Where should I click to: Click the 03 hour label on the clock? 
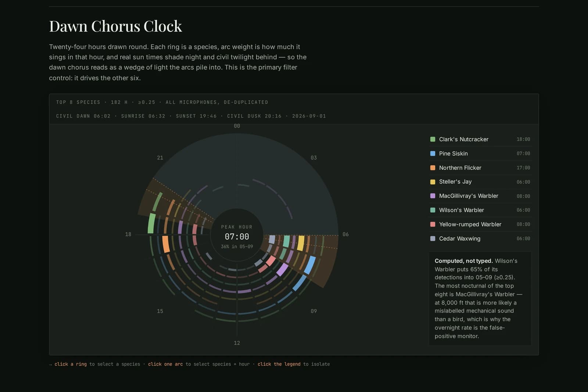coord(314,158)
